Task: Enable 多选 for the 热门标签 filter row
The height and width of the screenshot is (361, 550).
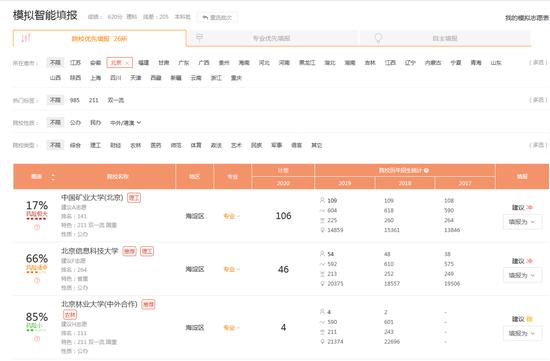Action: (538, 100)
